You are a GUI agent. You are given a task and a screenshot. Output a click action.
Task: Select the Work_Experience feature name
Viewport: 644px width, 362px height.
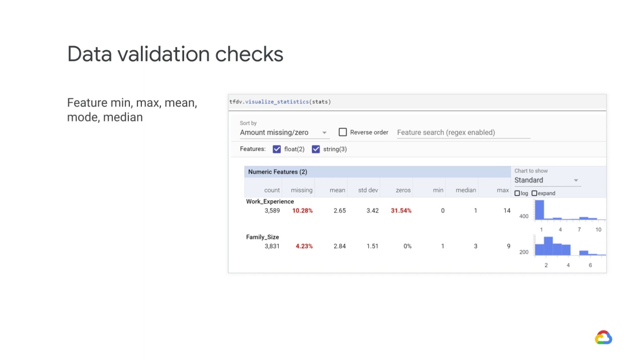click(x=270, y=202)
